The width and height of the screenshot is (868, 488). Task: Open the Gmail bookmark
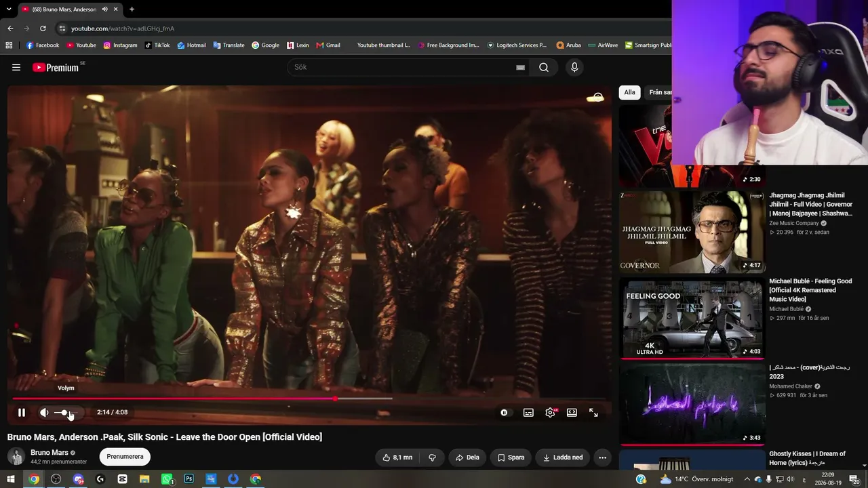pyautogui.click(x=328, y=45)
